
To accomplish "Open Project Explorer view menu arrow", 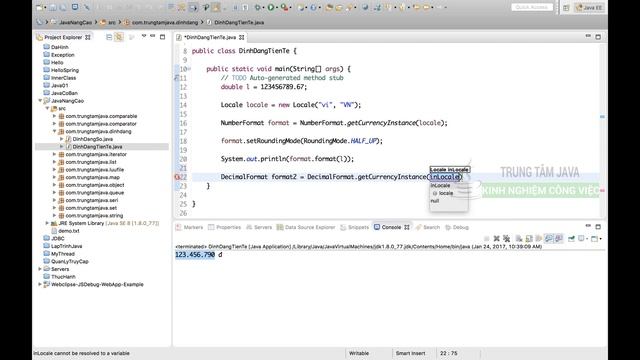I will pyautogui.click(x=144, y=36).
